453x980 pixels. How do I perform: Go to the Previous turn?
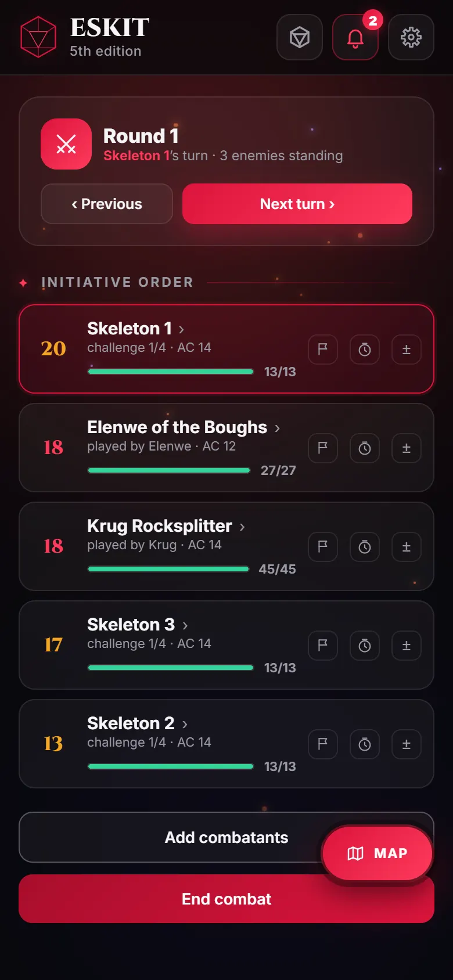(x=107, y=204)
